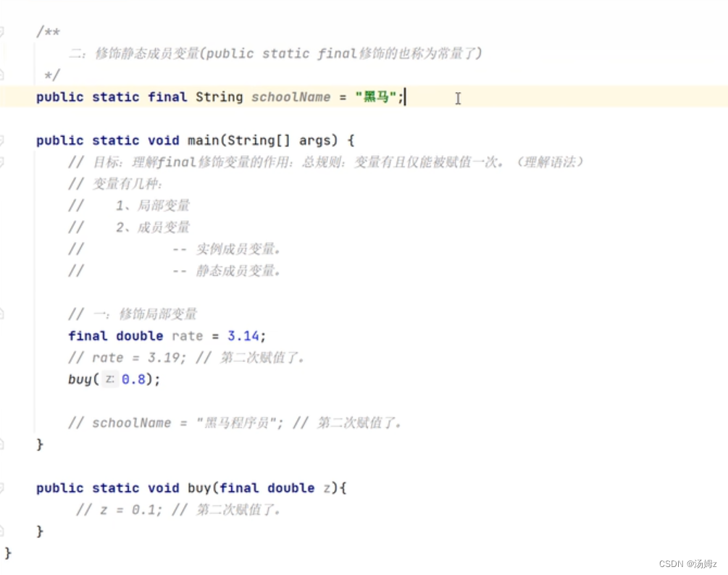Click the closing brace of buy method
Viewport: 728px width, 575px height.
point(40,532)
